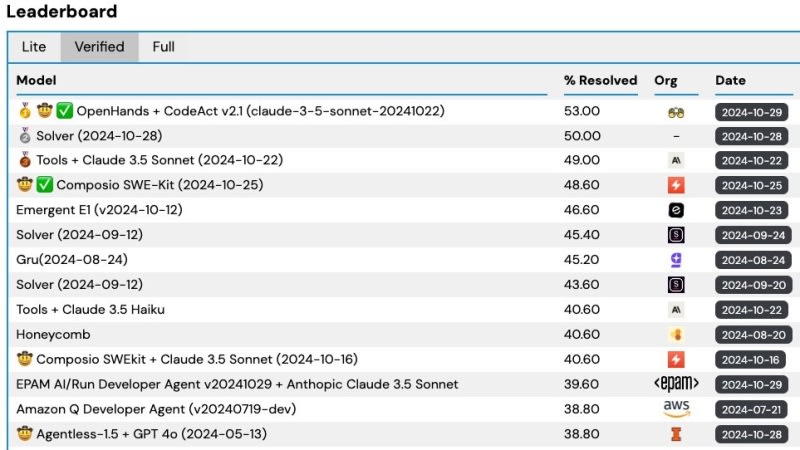Click the OpenHands glasses org icon
Image resolution: width=800 pixels, height=450 pixels.
(675, 111)
